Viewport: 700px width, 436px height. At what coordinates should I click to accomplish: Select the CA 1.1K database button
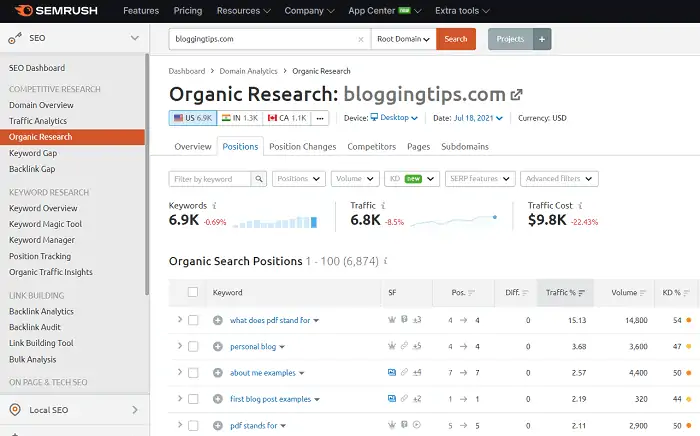tap(287, 118)
